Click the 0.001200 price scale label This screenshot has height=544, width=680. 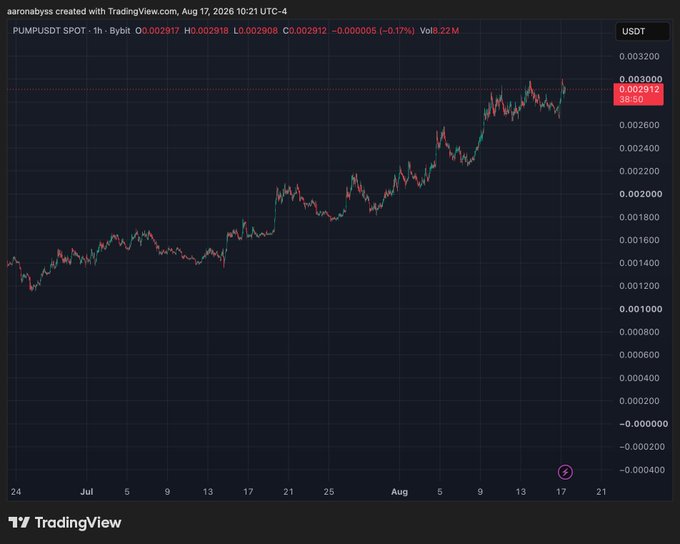coord(639,286)
